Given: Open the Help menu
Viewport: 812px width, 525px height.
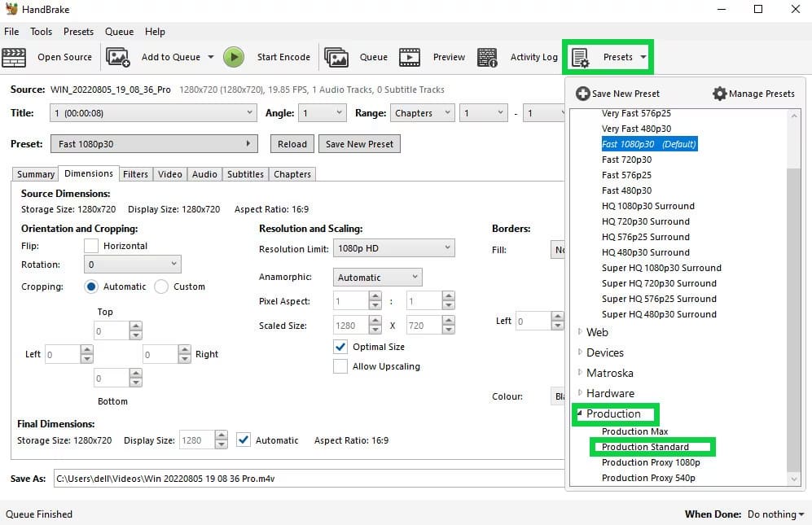Looking at the screenshot, I should coord(155,32).
